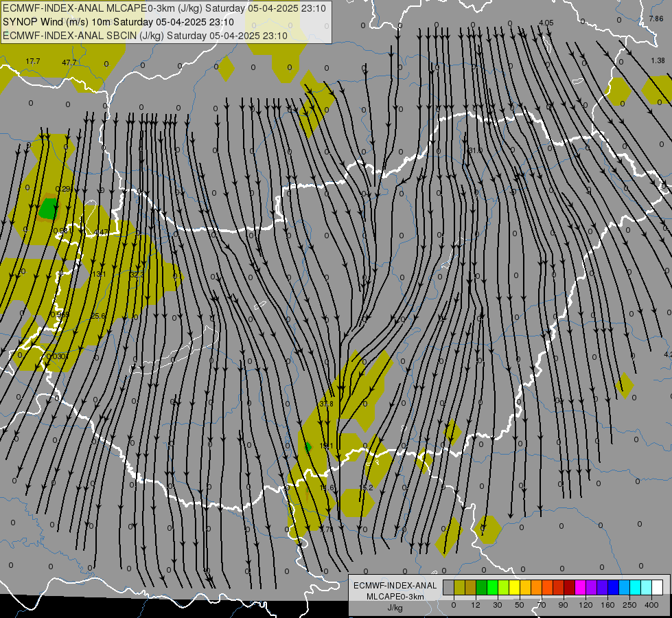Viewport: 672px width, 618px height.
Task: Click the legend title ECMWF-INDEX-ANAL
Action: click(395, 586)
